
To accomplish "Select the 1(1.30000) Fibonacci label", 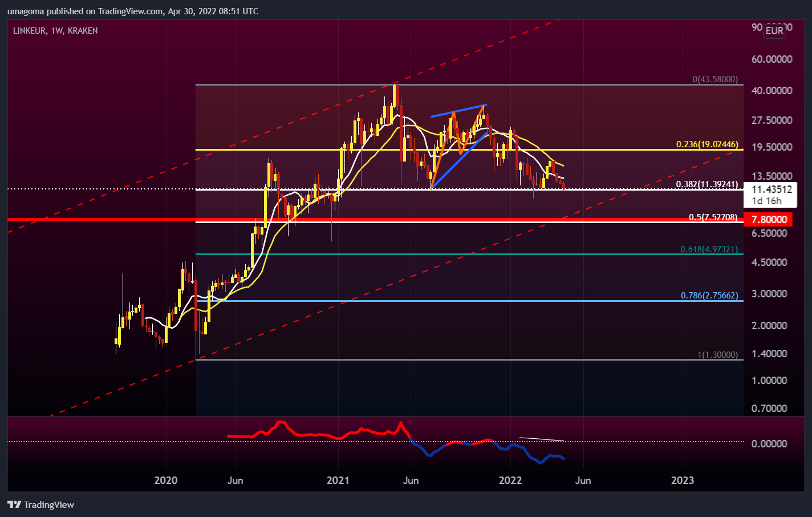I will [x=718, y=355].
